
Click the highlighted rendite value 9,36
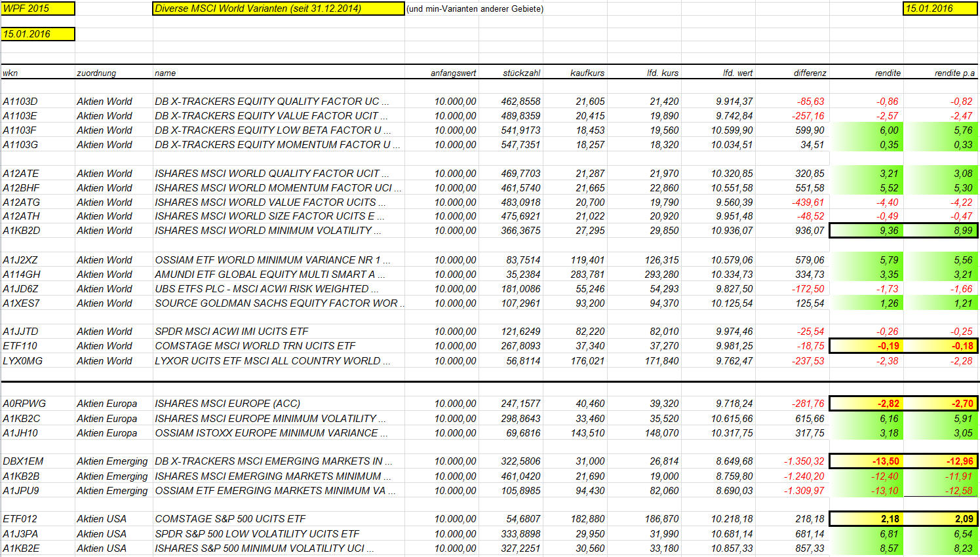(867, 231)
